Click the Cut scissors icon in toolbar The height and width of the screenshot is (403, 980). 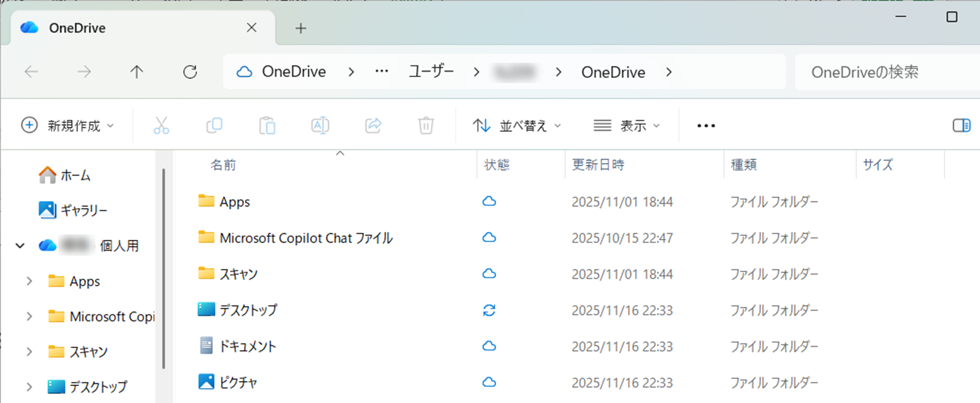tap(161, 125)
